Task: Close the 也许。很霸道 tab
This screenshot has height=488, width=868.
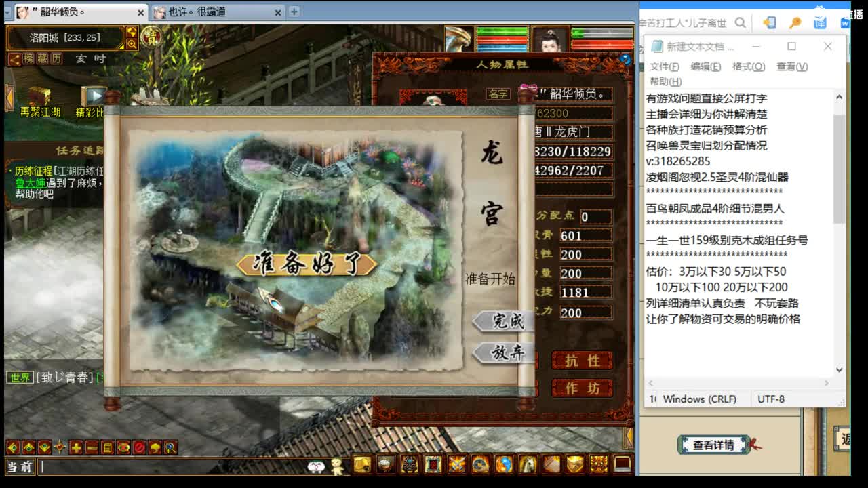Action: [x=279, y=12]
